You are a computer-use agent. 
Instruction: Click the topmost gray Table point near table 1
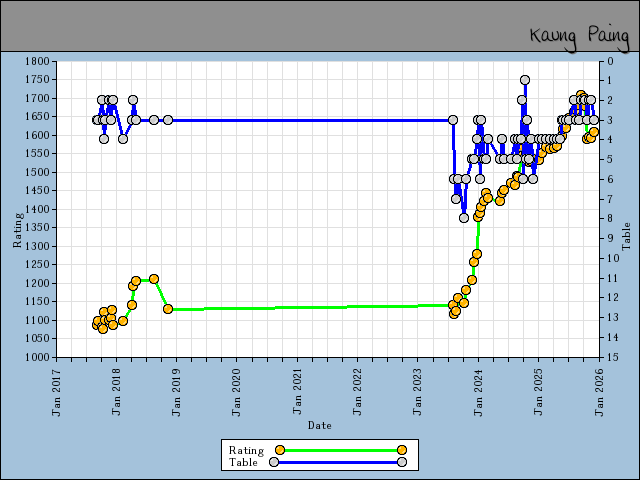tap(525, 80)
